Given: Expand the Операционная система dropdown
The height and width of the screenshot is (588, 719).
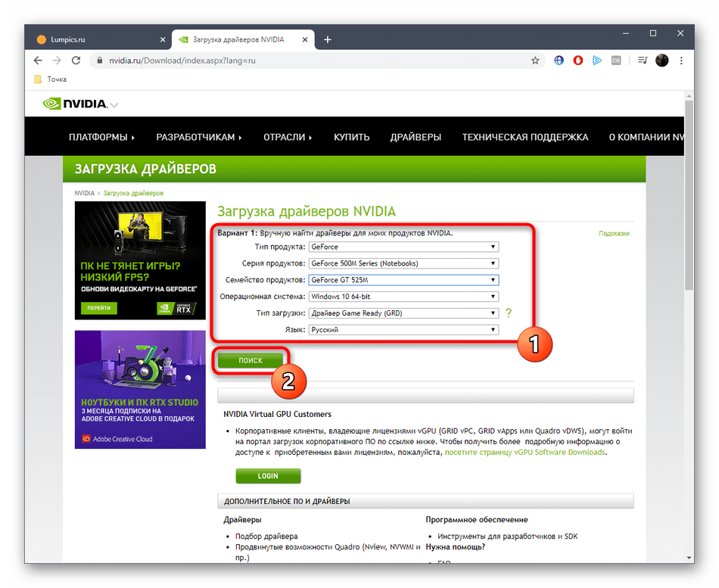Looking at the screenshot, I should (x=403, y=297).
